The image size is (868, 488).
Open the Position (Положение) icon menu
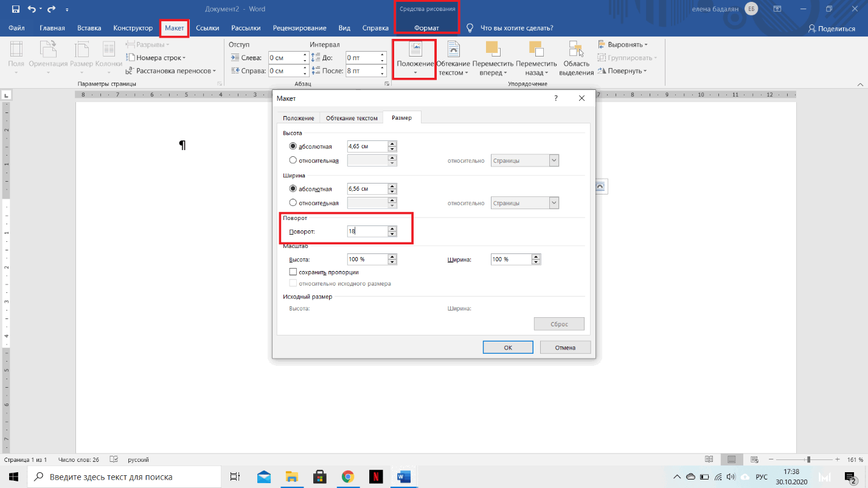(x=415, y=59)
